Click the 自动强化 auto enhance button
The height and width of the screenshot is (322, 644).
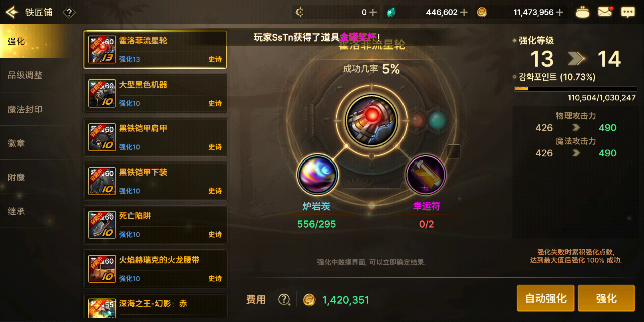(545, 298)
